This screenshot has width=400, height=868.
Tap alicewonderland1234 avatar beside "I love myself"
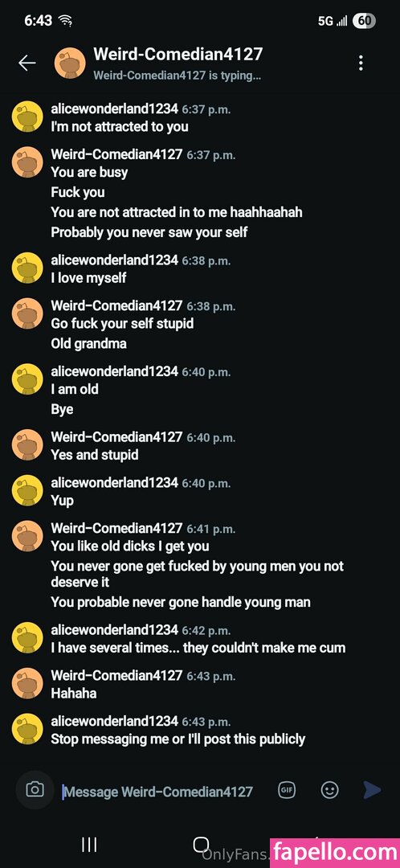[x=27, y=268]
